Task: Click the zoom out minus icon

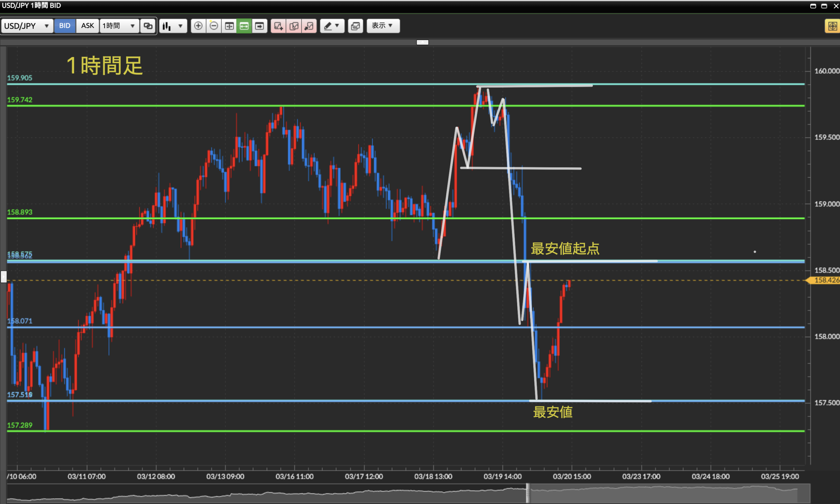Action: 214,26
